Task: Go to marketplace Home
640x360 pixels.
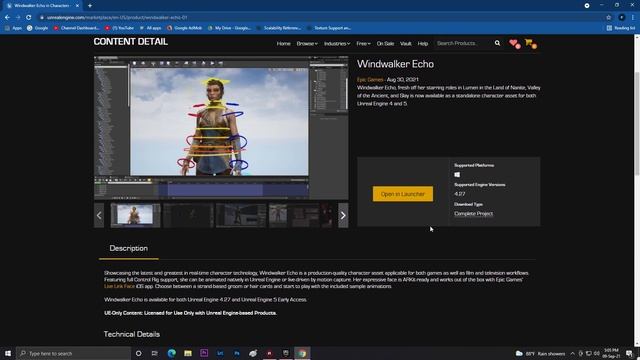Action: tap(283, 44)
